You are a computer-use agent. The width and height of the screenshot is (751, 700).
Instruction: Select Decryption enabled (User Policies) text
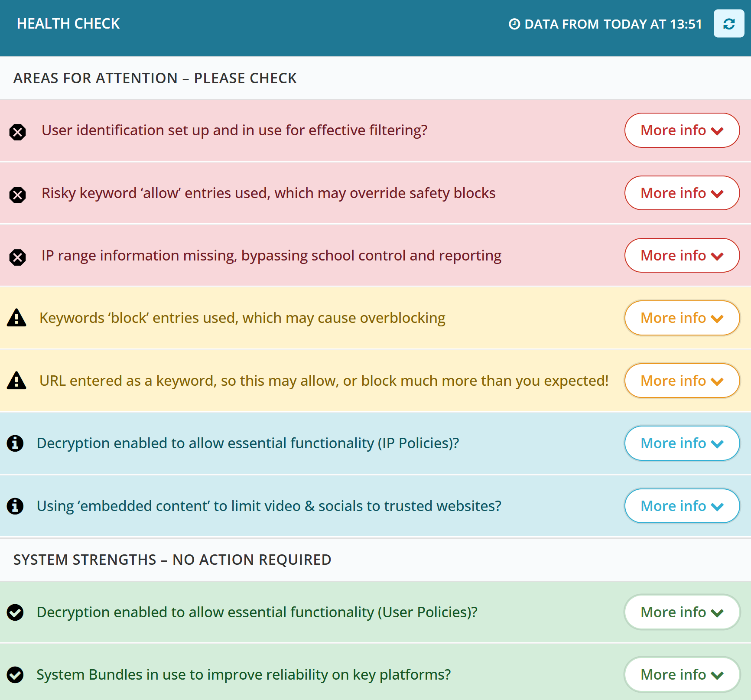point(257,612)
